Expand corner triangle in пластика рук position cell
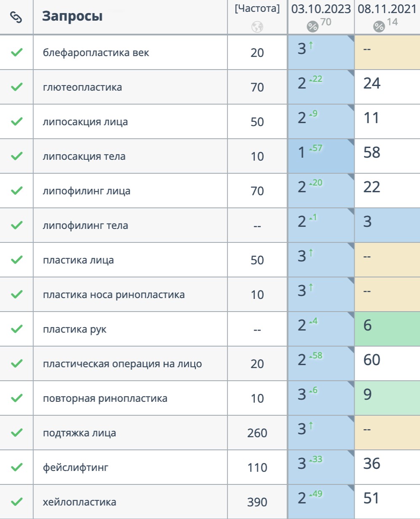This screenshot has width=420, height=519. pyautogui.click(x=350, y=316)
